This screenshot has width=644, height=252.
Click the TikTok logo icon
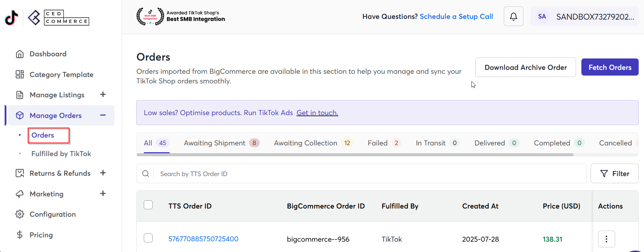[11, 17]
